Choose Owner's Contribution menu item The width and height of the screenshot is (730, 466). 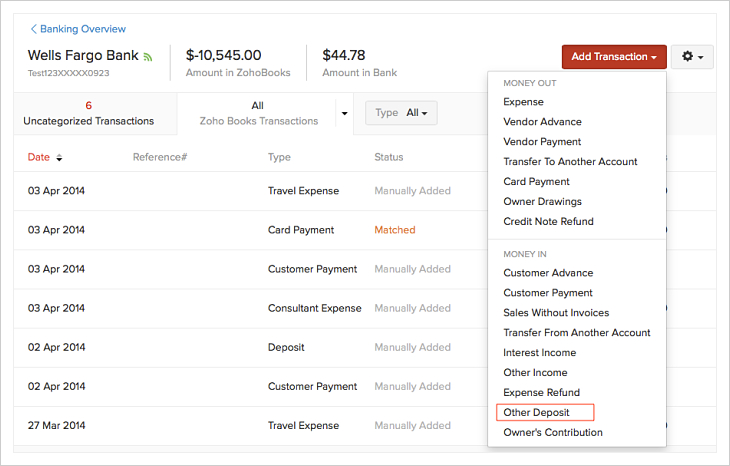(x=553, y=432)
